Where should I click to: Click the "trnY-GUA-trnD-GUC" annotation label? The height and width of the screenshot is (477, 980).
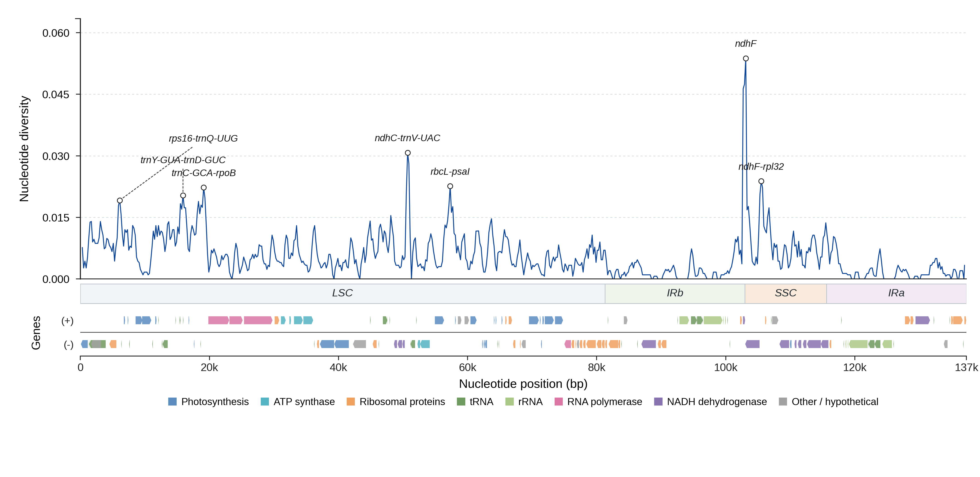pyautogui.click(x=183, y=160)
